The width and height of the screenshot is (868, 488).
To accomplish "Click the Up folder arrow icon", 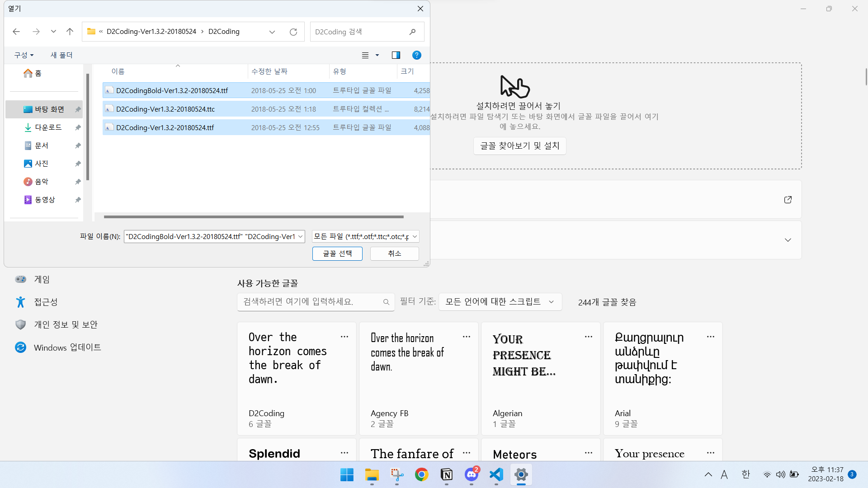I will coord(70,32).
